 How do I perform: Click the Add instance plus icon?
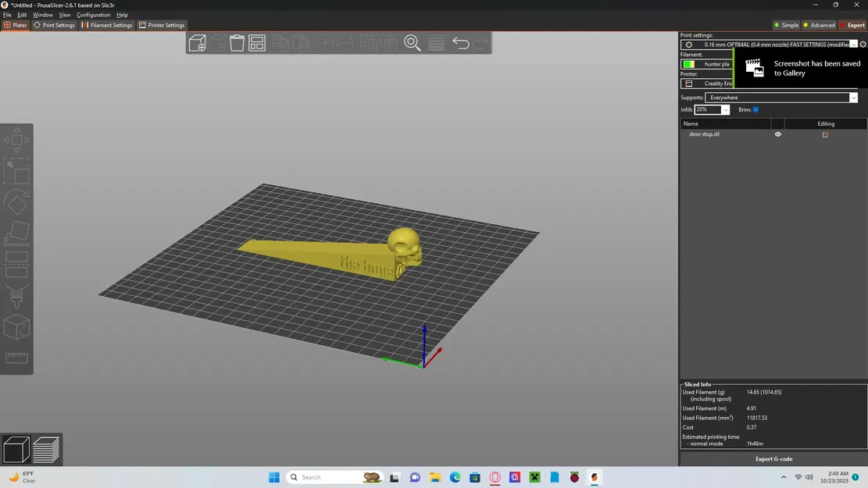[325, 43]
